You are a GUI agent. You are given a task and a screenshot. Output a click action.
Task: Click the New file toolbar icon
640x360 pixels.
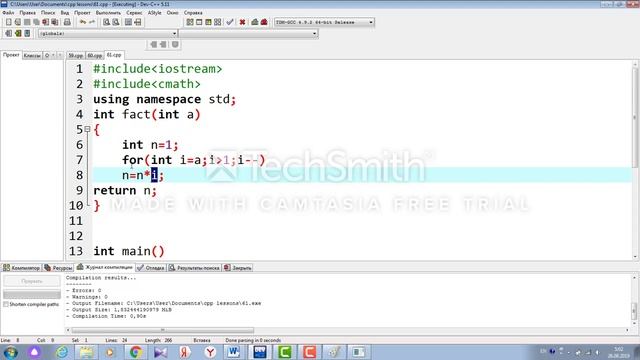click(9, 22)
